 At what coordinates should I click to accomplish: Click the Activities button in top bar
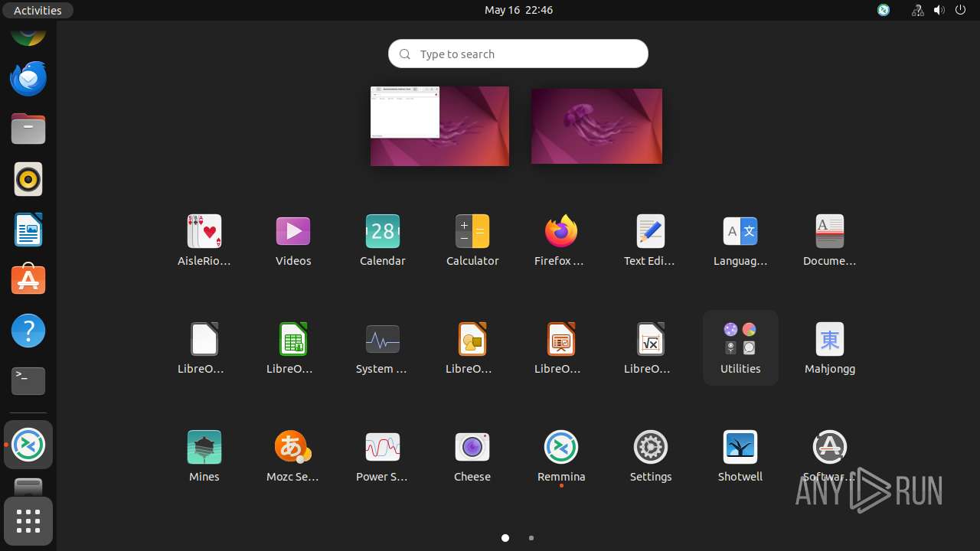[38, 10]
